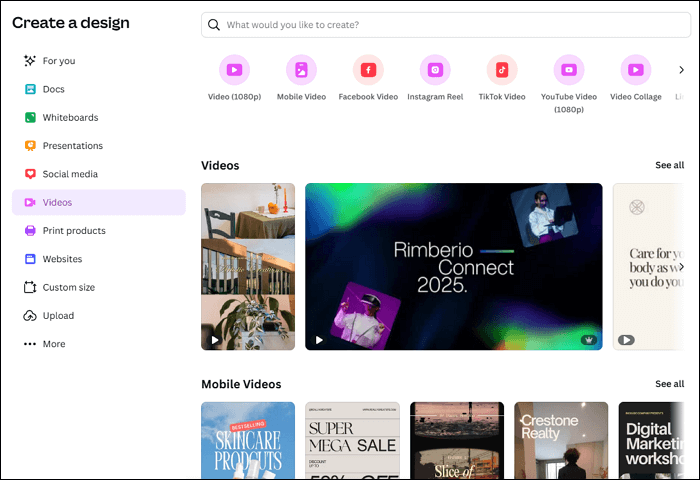Open the Rimberio Connect 2025 video template
700x480 pixels.
[x=453, y=267]
